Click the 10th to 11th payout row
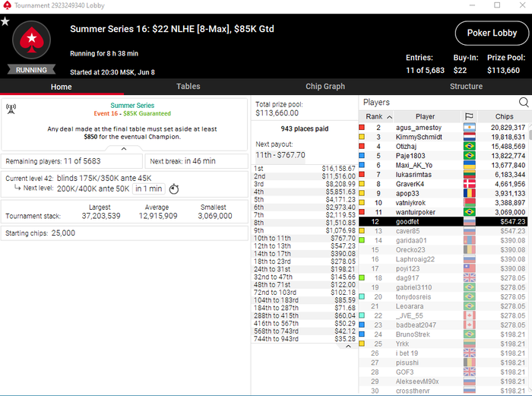 tap(304, 238)
